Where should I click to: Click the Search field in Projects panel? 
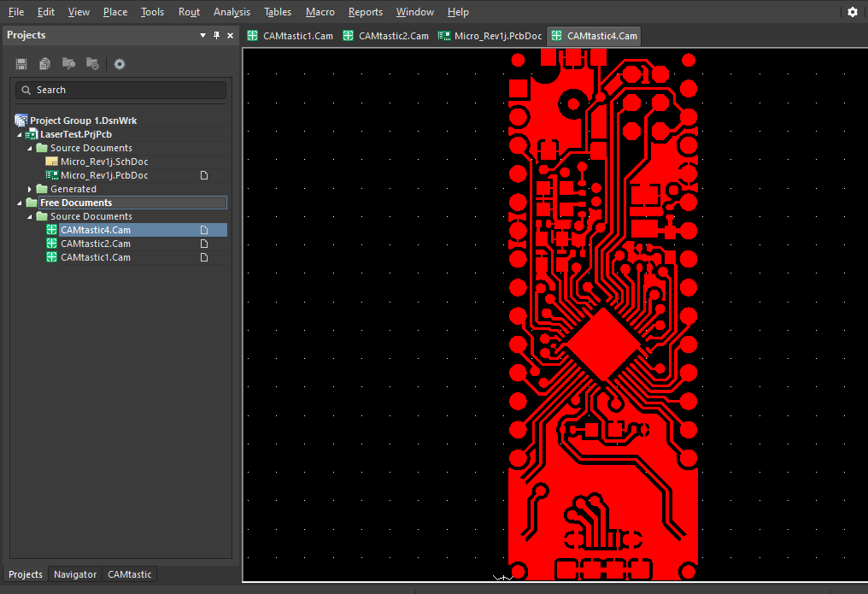120,90
